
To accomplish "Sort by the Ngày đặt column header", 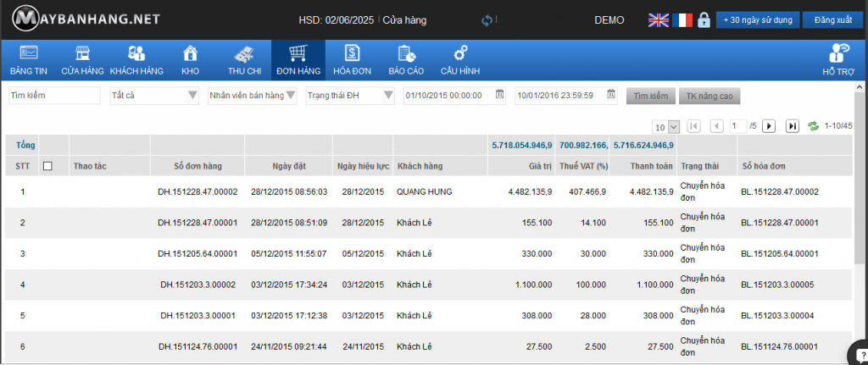I will (x=289, y=166).
